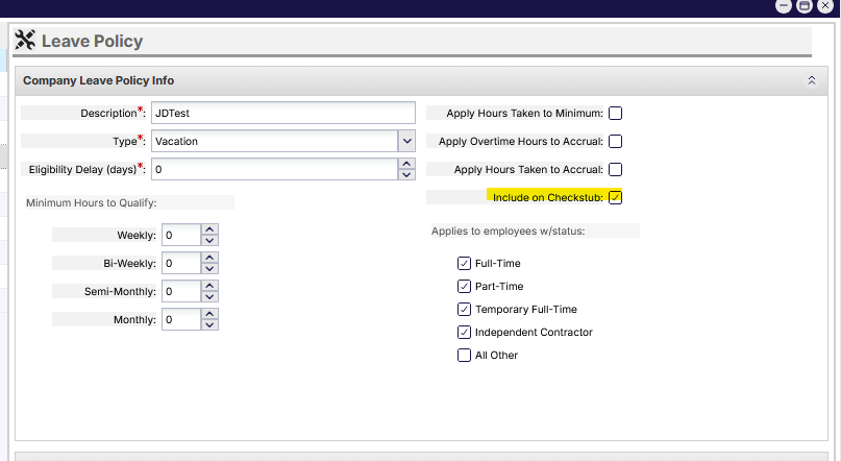Decrement the Weekly hours value

(210, 241)
